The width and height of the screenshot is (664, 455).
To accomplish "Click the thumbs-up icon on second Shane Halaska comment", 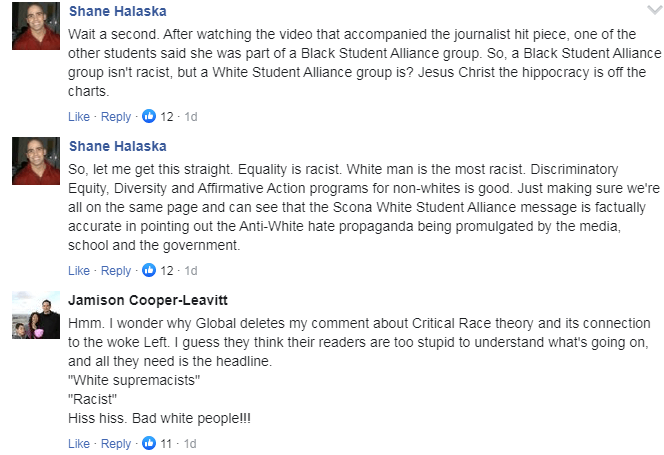I will [x=149, y=270].
